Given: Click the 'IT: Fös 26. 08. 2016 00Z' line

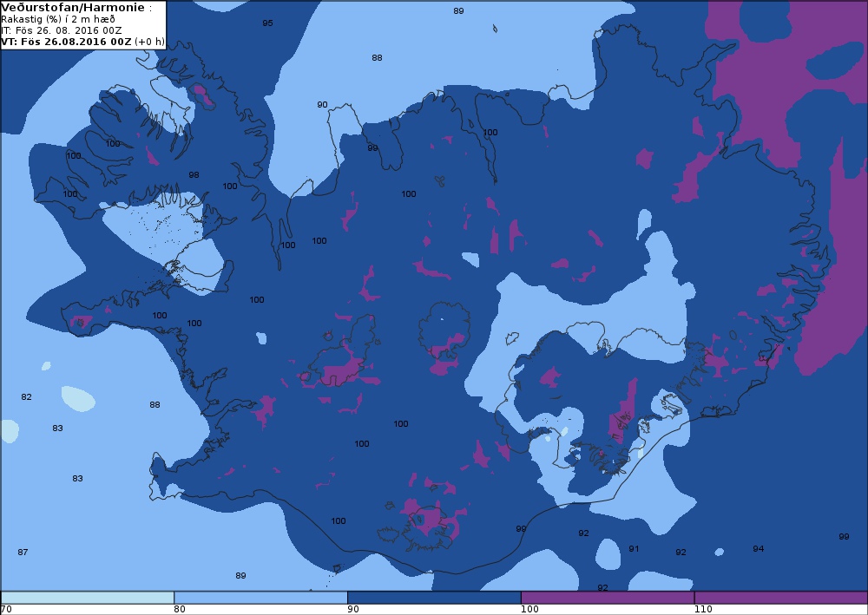Looking at the screenshot, I should [62, 30].
